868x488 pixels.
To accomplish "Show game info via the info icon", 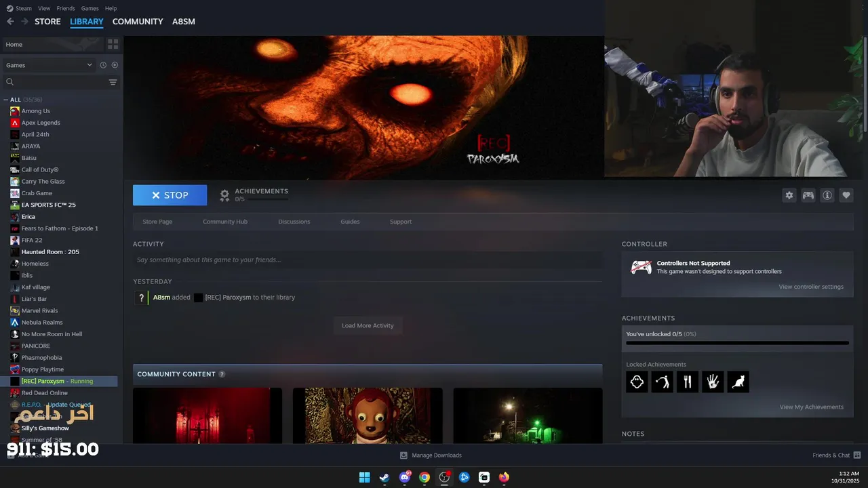I will click(827, 195).
